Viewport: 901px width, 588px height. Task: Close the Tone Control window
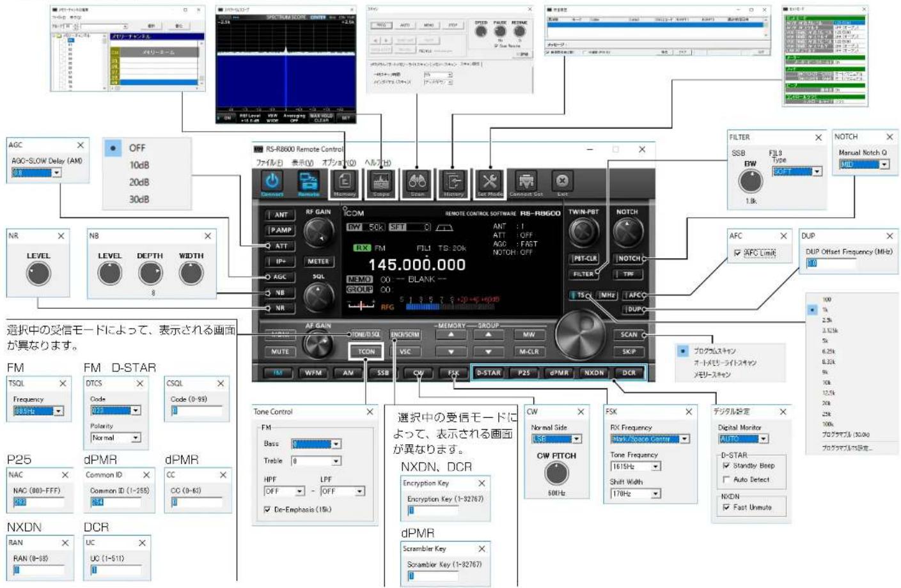[370, 412]
